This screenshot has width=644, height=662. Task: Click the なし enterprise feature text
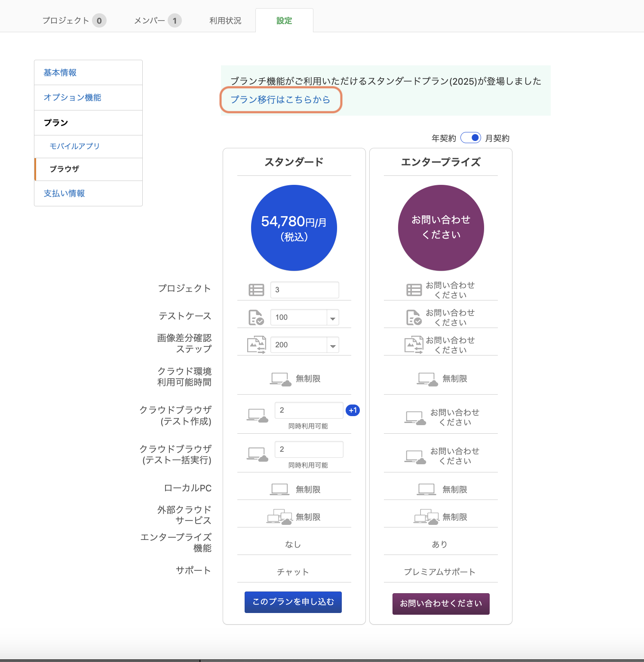[x=293, y=545]
